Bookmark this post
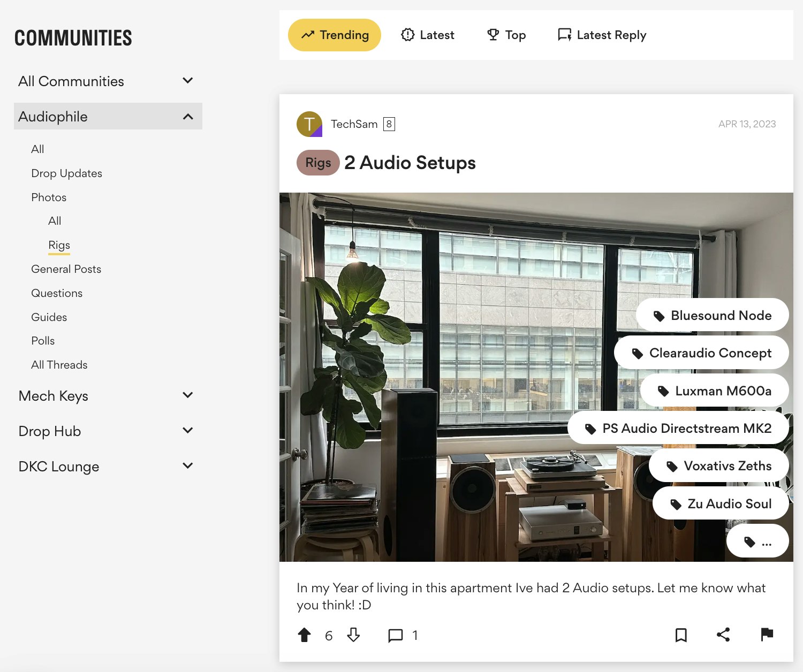Image resolution: width=803 pixels, height=672 pixels. 681,635
